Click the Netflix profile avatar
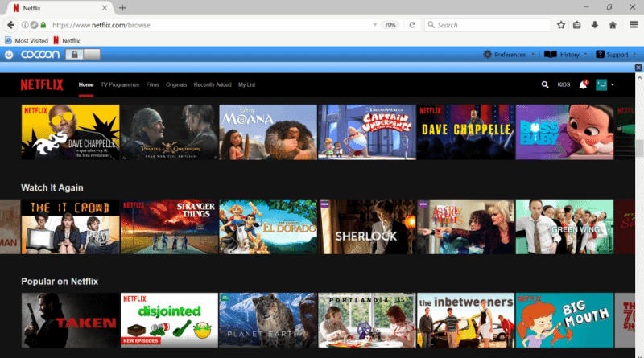The height and width of the screenshot is (358, 644). (x=601, y=85)
